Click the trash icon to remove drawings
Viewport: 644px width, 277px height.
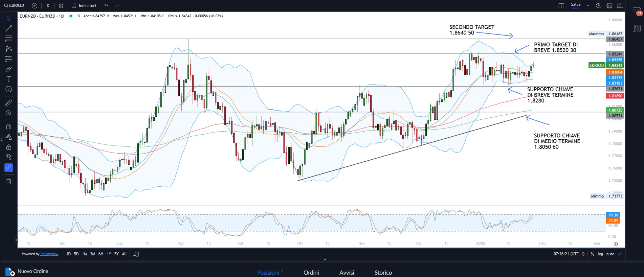pos(9,181)
